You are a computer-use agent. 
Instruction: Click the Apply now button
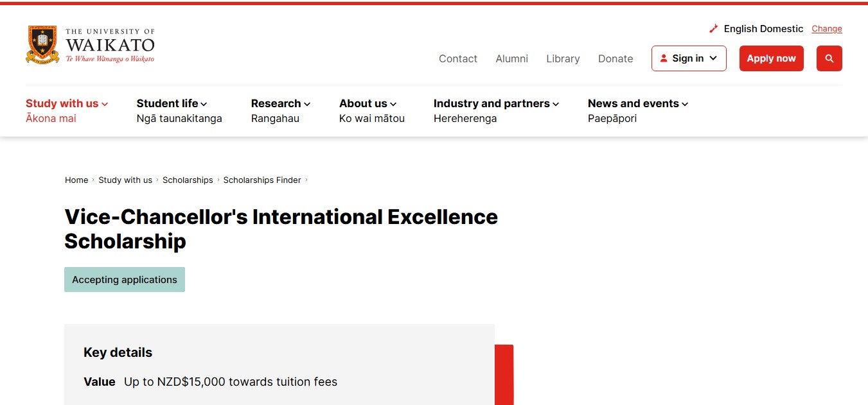click(x=771, y=58)
